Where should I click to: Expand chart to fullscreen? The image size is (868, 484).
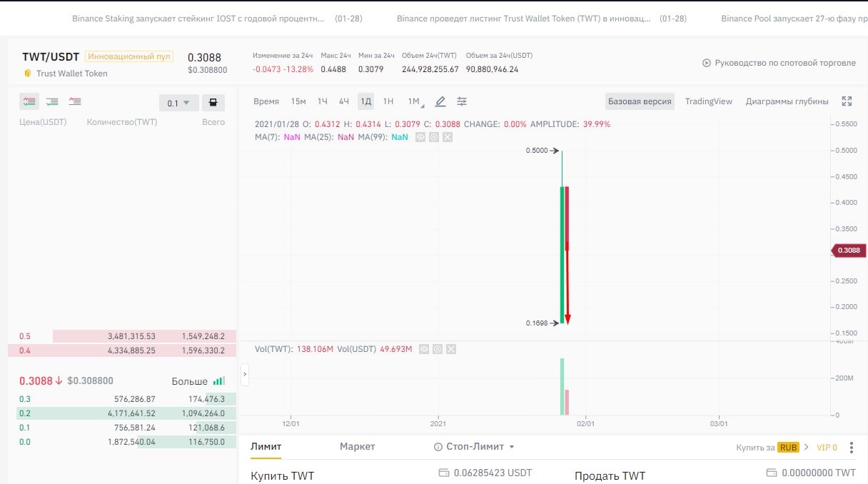pos(847,101)
